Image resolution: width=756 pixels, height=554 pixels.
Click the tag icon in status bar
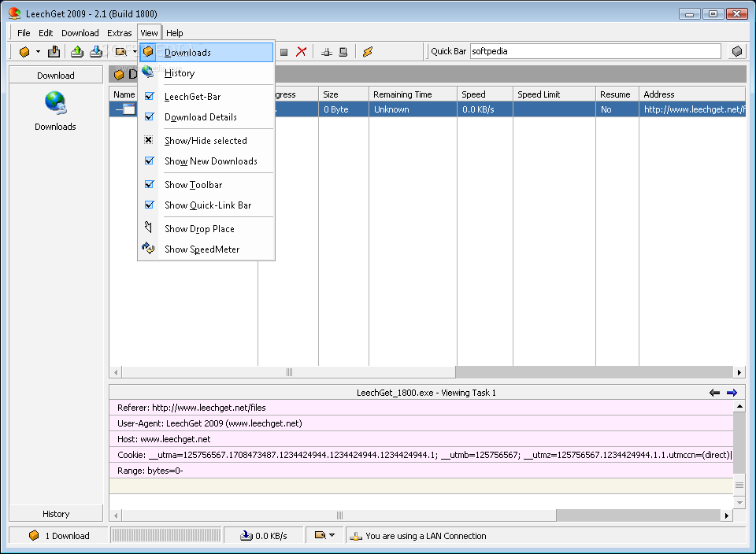pos(320,535)
